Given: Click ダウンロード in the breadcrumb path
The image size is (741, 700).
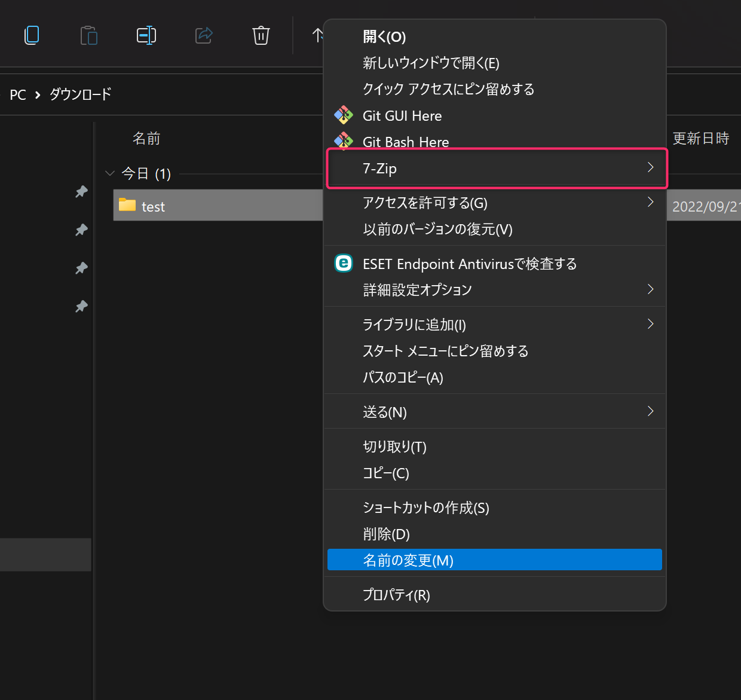Looking at the screenshot, I should (80, 94).
